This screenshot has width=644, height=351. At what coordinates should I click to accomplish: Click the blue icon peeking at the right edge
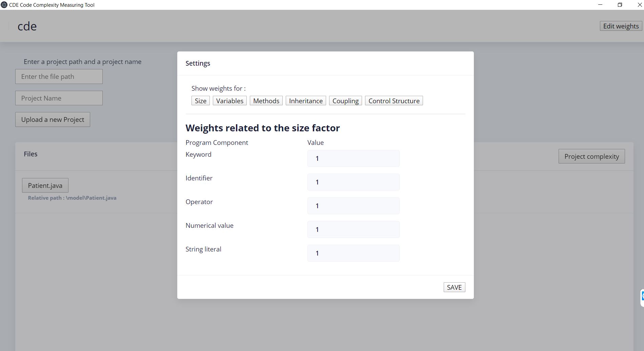642,296
